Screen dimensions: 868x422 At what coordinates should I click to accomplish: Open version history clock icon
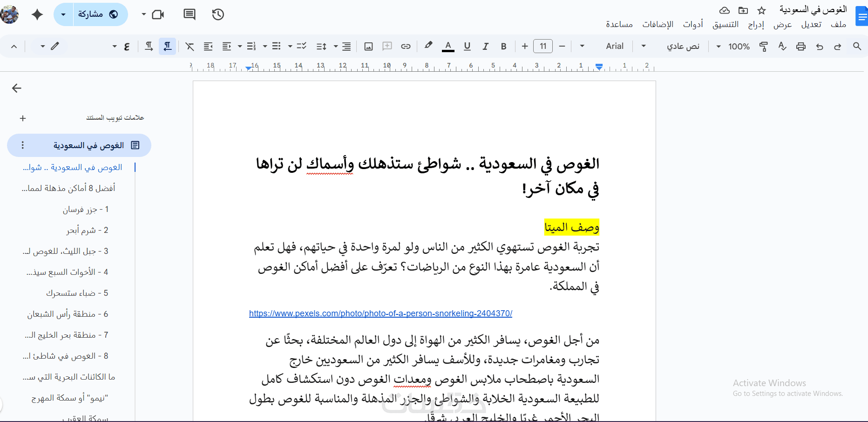pos(218,14)
